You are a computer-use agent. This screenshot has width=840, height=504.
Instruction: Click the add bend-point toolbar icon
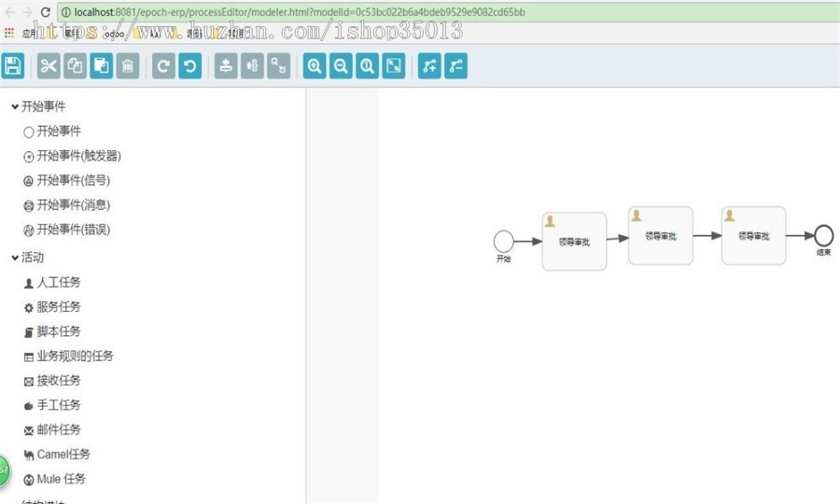coord(429,66)
